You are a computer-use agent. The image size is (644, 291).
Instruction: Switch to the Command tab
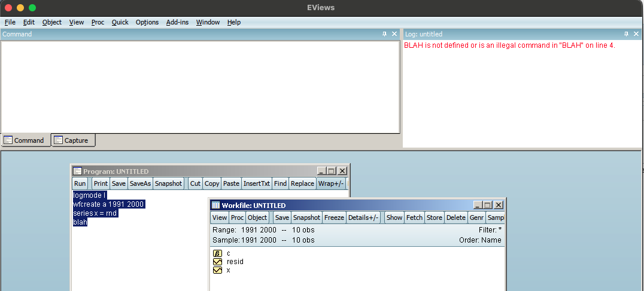26,140
